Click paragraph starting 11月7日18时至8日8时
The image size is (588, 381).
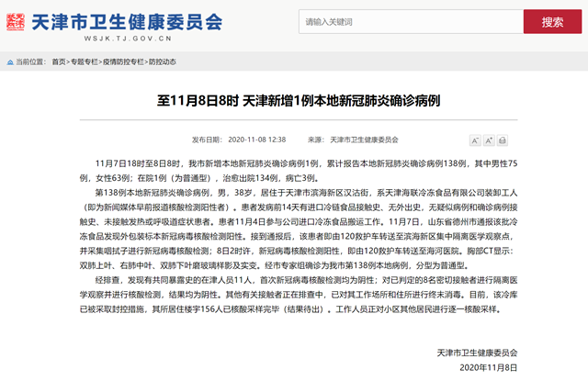tap(299, 171)
